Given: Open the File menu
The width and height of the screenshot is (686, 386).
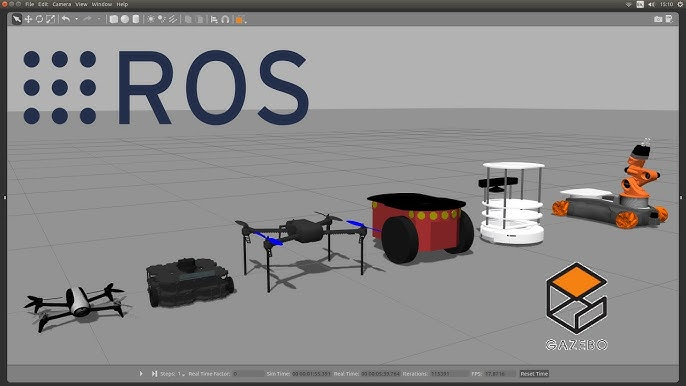Looking at the screenshot, I should point(29,4).
